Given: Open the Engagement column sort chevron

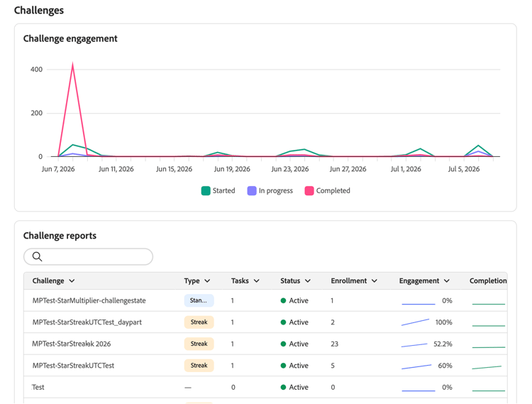Looking at the screenshot, I should tap(447, 281).
